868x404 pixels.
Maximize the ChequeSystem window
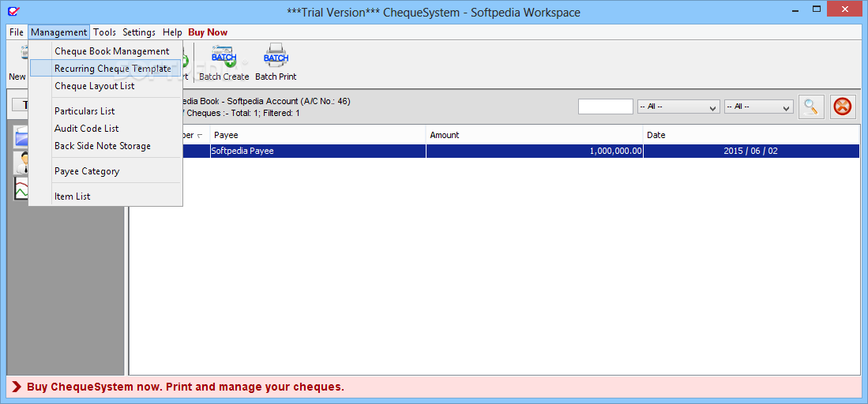click(x=816, y=9)
